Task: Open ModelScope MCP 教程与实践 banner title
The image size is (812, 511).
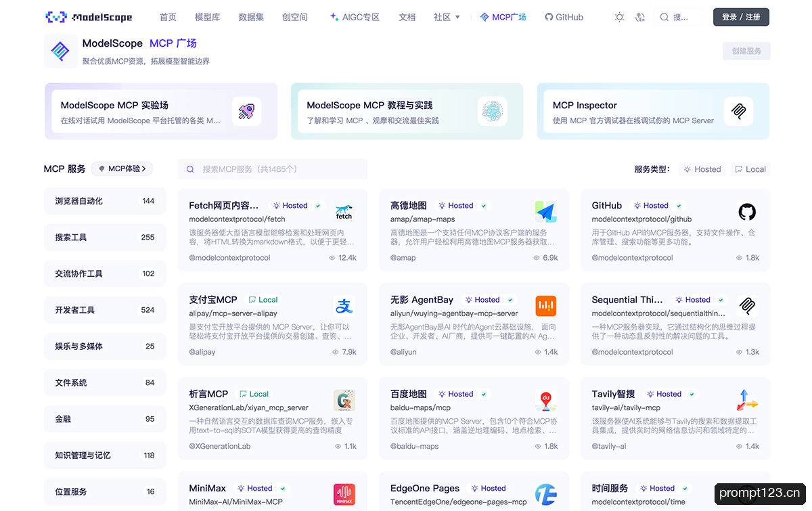Action: (x=369, y=106)
